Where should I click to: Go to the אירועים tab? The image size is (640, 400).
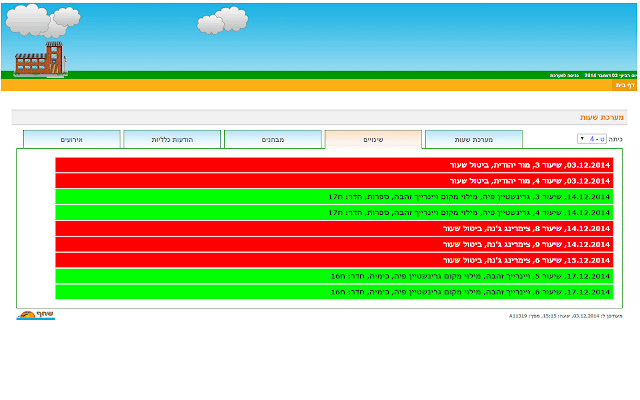[x=72, y=140]
